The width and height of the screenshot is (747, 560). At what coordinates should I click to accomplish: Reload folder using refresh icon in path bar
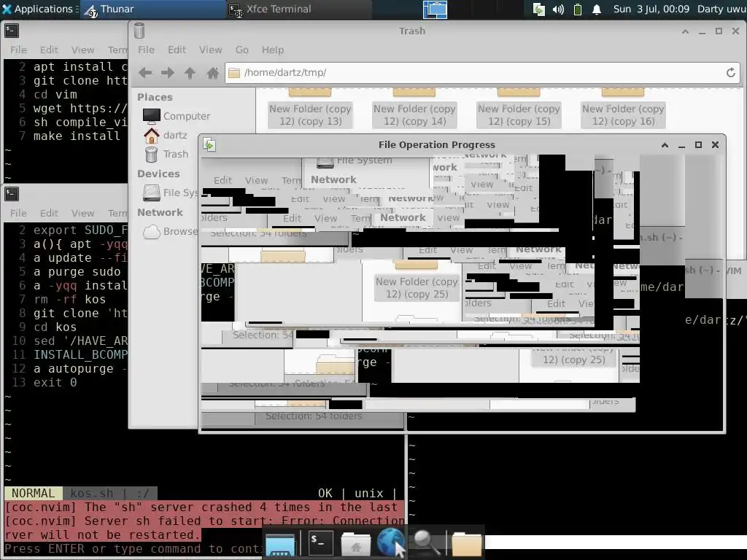pyautogui.click(x=731, y=73)
